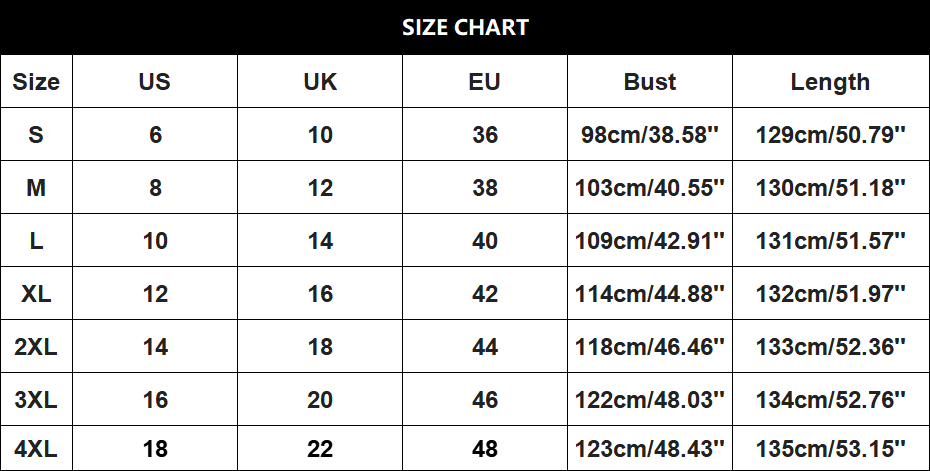Click the M size row label

tap(36, 188)
